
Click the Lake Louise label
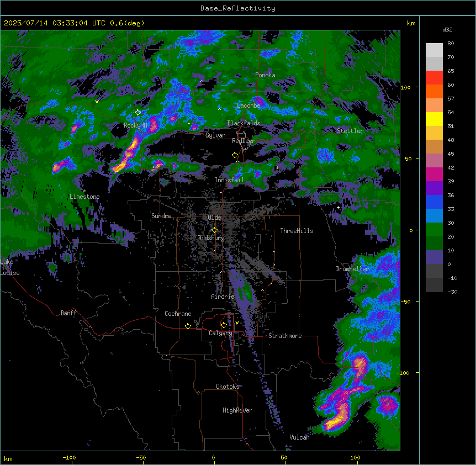point(10,267)
